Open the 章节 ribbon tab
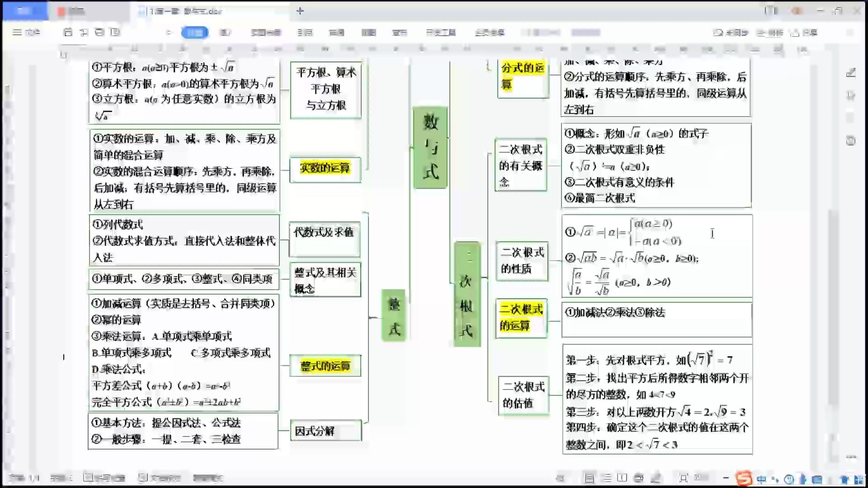Viewport: 868px width, 488px height. 400,33
